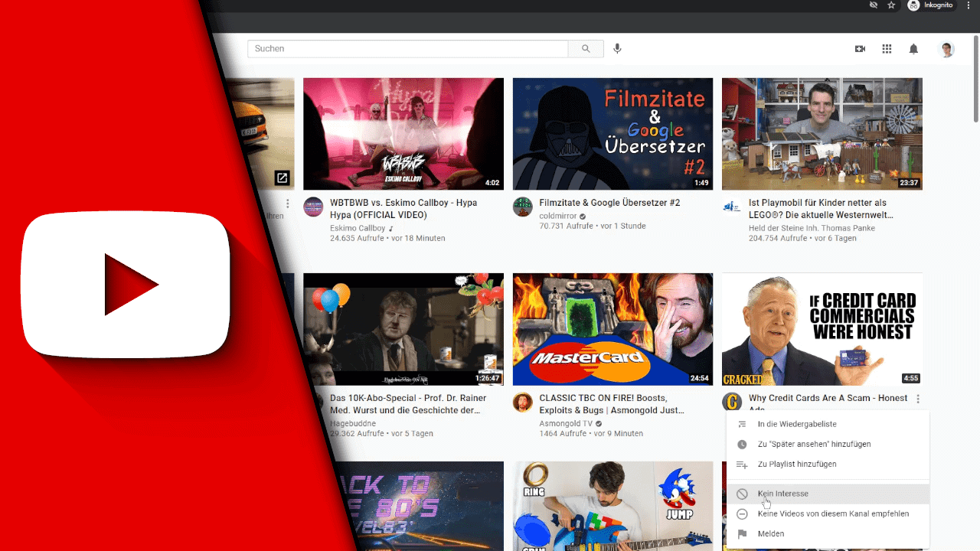This screenshot has height=551, width=980.
Task: Click the bookmark star in browser bar
Action: pyautogui.click(x=891, y=5)
